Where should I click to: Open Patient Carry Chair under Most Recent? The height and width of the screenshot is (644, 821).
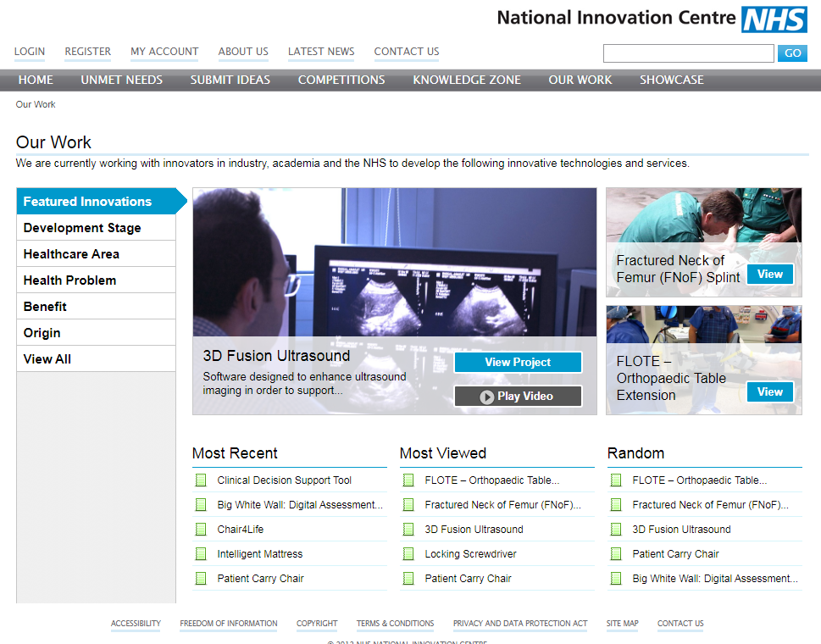click(260, 579)
